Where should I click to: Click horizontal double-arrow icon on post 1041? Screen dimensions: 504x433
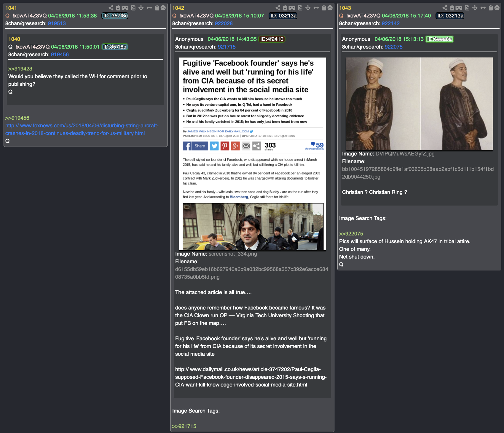149,8
